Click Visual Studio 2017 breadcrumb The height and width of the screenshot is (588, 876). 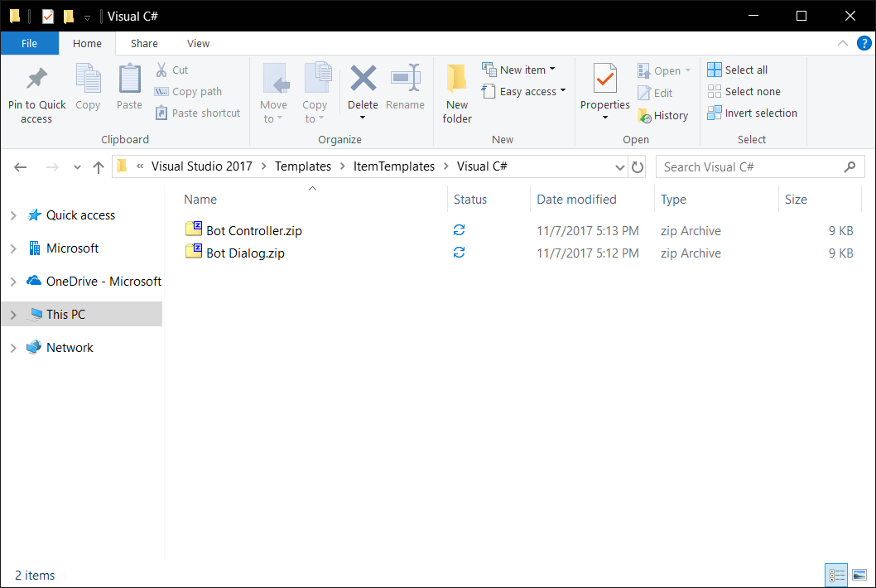202,166
